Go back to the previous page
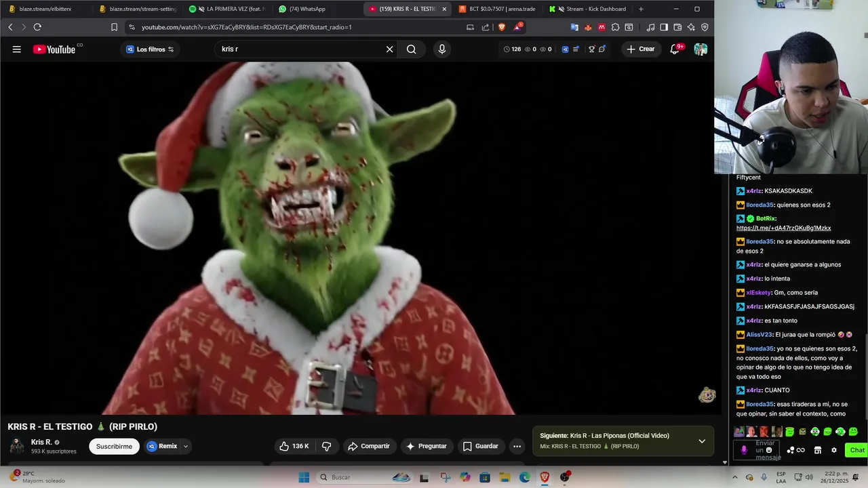 pyautogui.click(x=10, y=27)
